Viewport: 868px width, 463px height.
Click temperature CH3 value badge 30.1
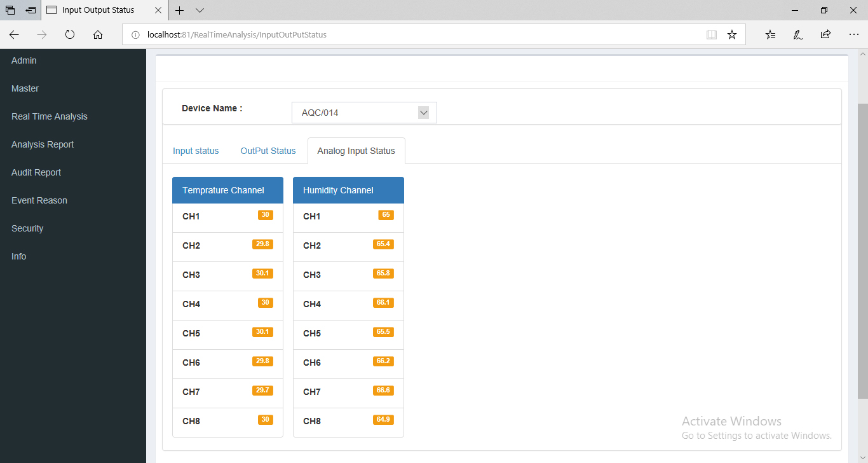pos(262,273)
